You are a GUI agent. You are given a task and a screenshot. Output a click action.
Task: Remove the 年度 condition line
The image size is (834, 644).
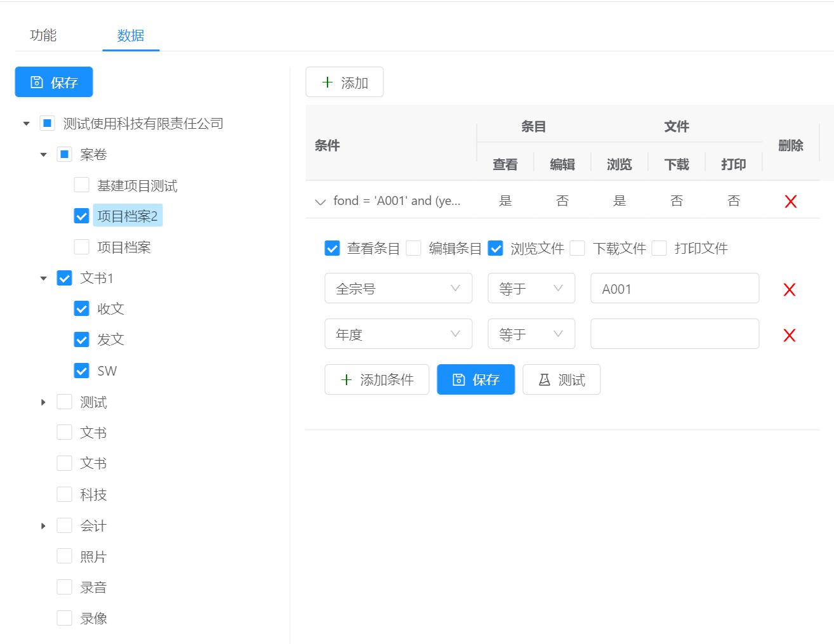click(789, 335)
